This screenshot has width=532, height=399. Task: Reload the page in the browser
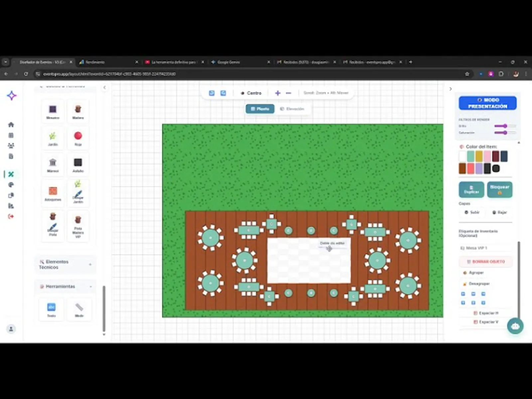point(26,74)
